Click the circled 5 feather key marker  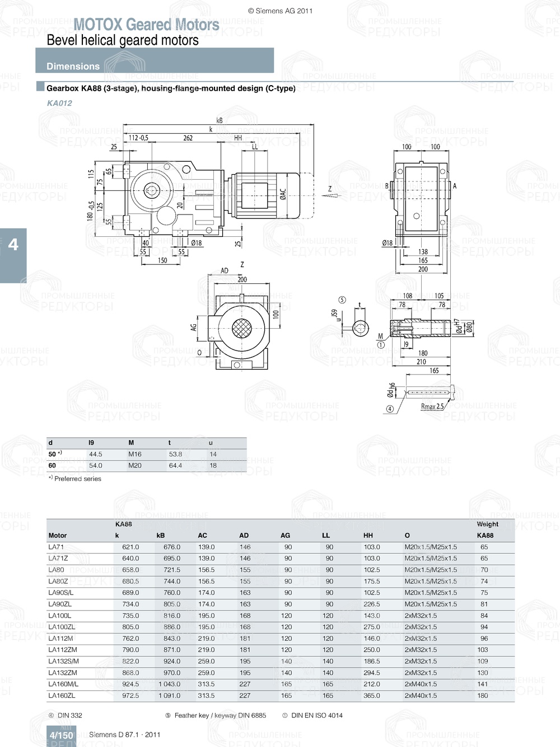[342, 300]
